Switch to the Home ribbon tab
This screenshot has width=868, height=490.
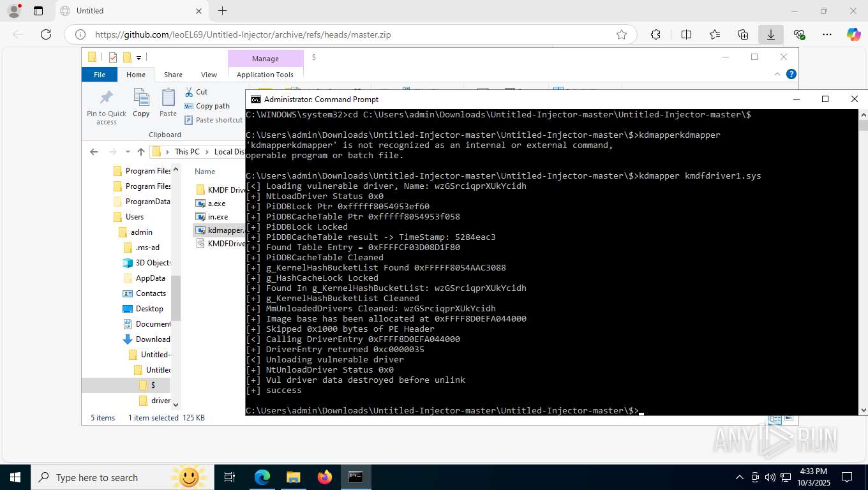[x=136, y=75]
